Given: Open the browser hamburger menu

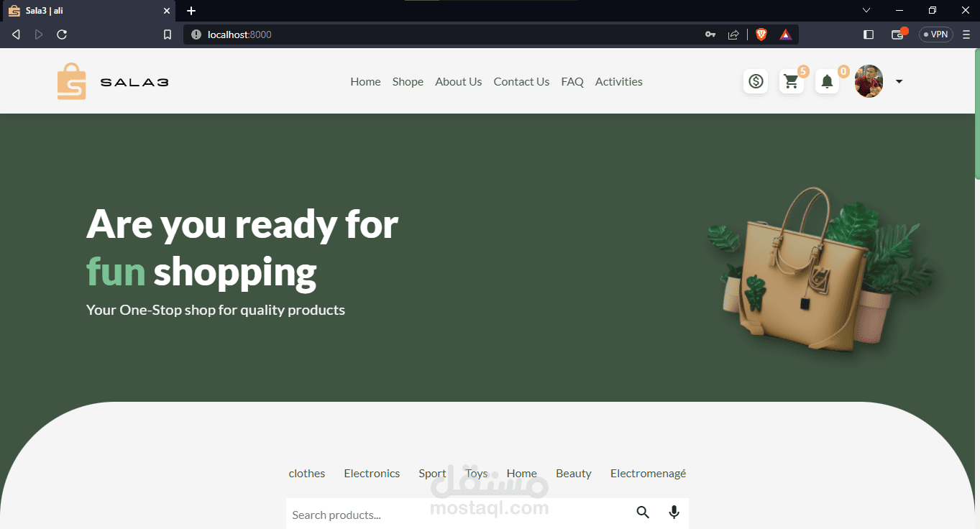Looking at the screenshot, I should click(x=966, y=34).
